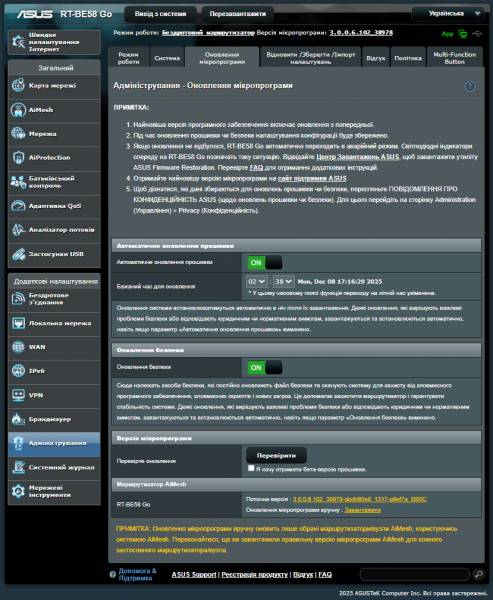Open the FAQ link in note three
Viewport: 493px width, 600px height.
tap(256, 168)
